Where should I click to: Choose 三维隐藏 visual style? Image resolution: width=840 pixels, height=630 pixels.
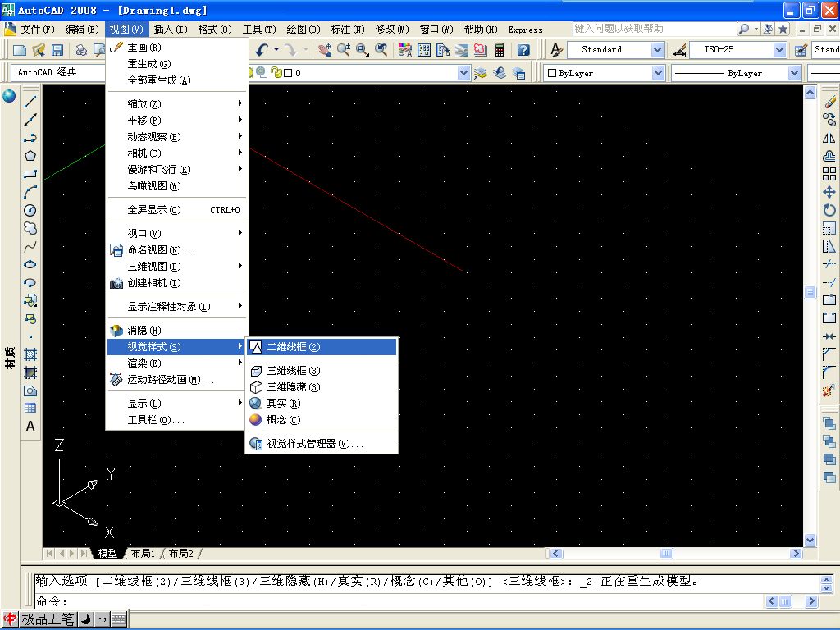click(x=322, y=387)
